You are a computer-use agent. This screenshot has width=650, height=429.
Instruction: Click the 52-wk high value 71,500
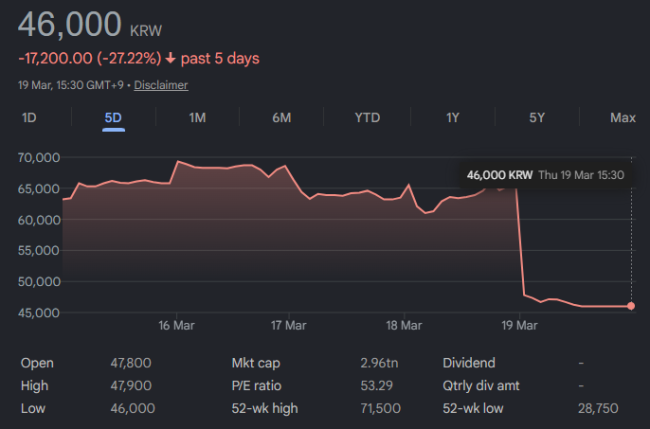coord(381,408)
